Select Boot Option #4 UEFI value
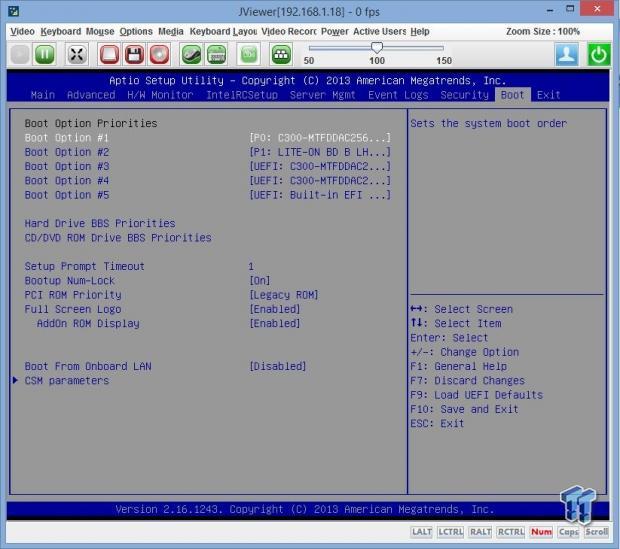620x549 pixels. coord(320,180)
